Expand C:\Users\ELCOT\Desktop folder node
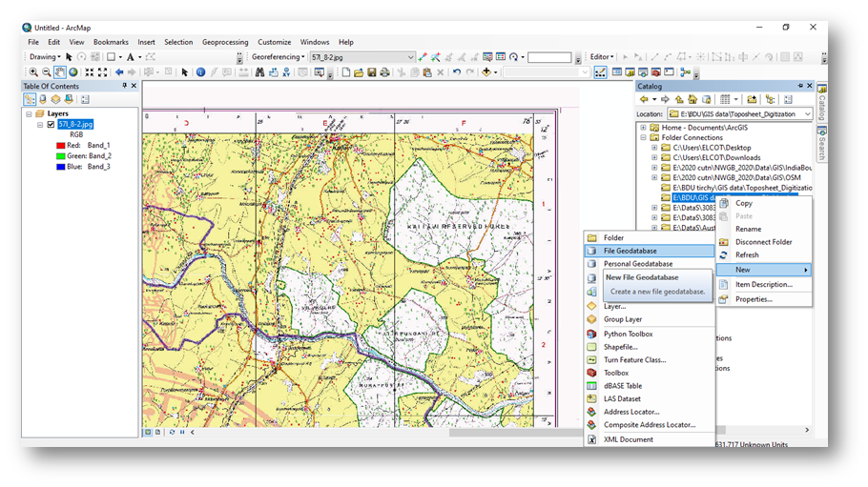Screen dimensions: 868x487 click(654, 148)
